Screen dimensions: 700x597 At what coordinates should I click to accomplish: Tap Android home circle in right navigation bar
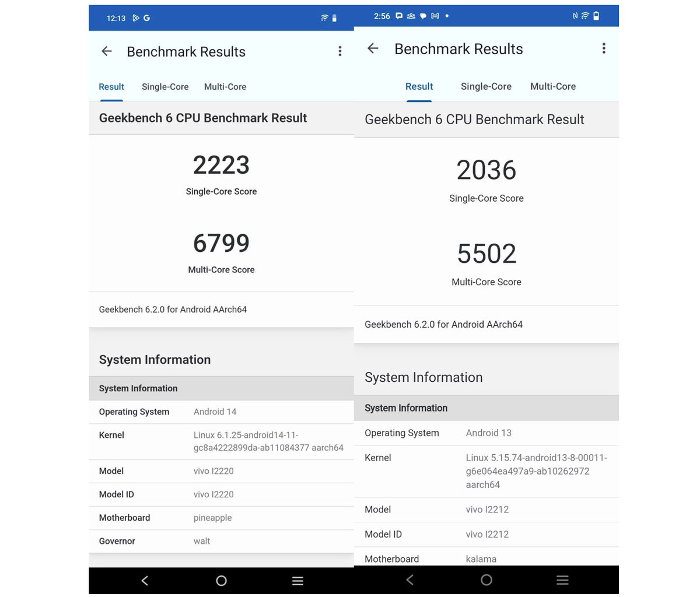click(x=487, y=580)
